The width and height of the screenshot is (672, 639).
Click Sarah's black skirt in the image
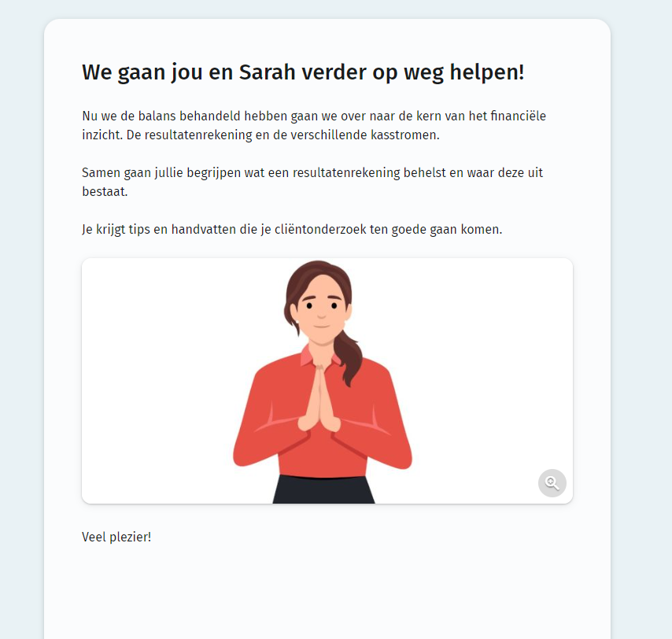tap(323, 489)
